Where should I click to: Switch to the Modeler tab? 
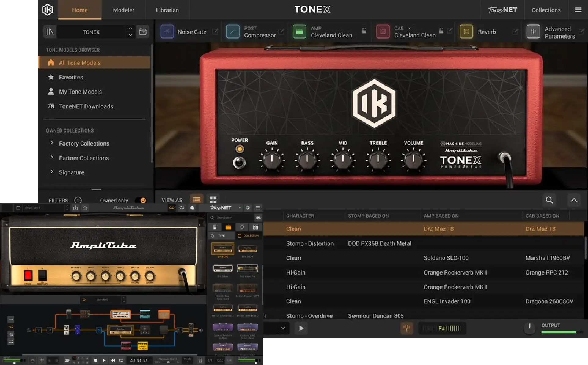click(123, 10)
